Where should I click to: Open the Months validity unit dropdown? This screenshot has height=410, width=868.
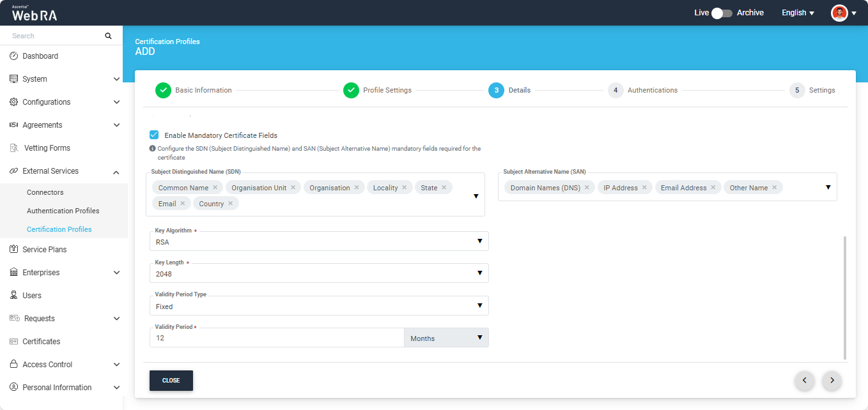point(446,338)
